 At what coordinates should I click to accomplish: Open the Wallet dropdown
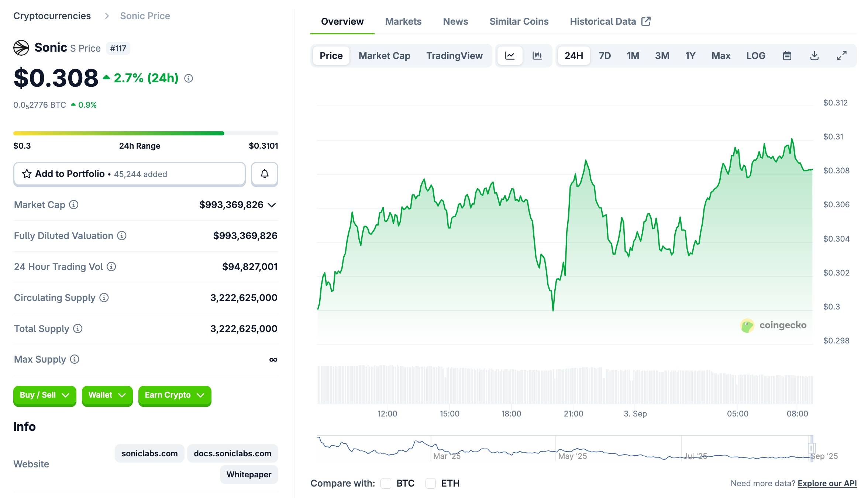107,395
